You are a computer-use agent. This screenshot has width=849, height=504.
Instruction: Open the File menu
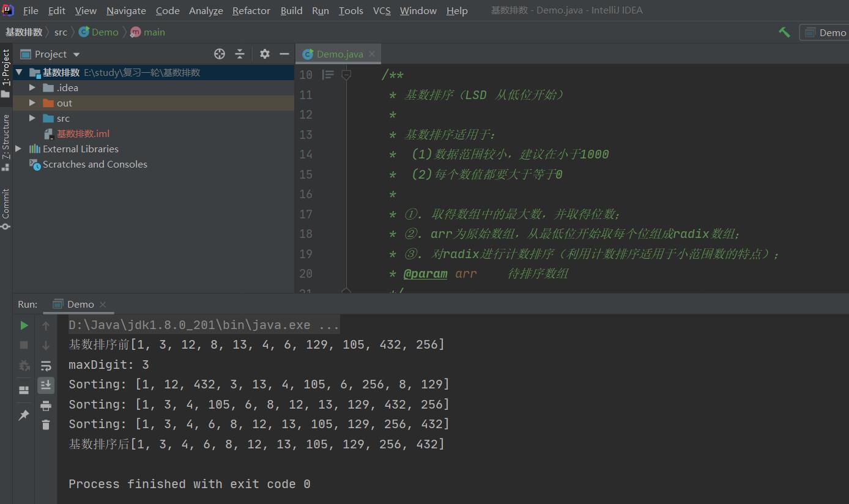pyautogui.click(x=31, y=10)
